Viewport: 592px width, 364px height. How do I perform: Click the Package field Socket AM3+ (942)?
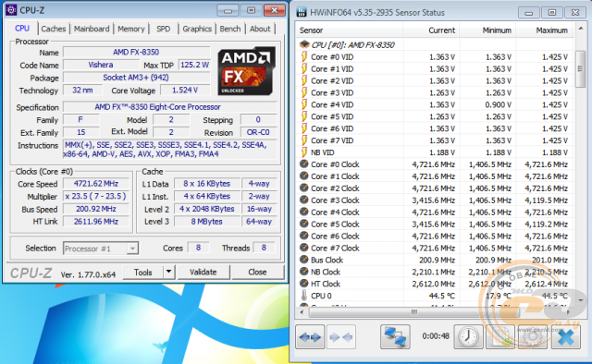point(136,78)
